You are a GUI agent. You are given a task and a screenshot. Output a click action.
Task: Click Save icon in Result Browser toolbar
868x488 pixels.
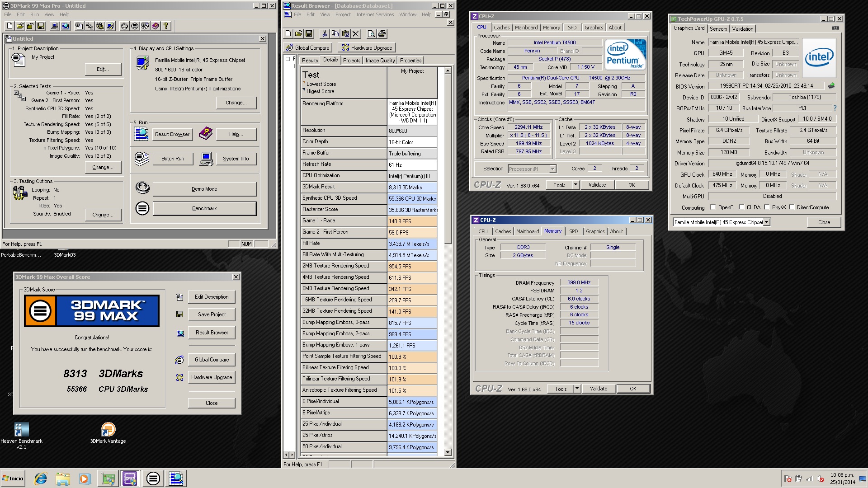pos(309,34)
